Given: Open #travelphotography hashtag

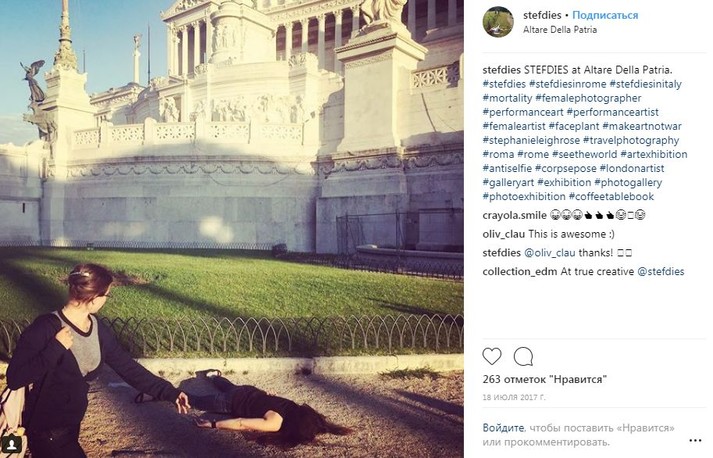Looking at the screenshot, I should point(631,141).
